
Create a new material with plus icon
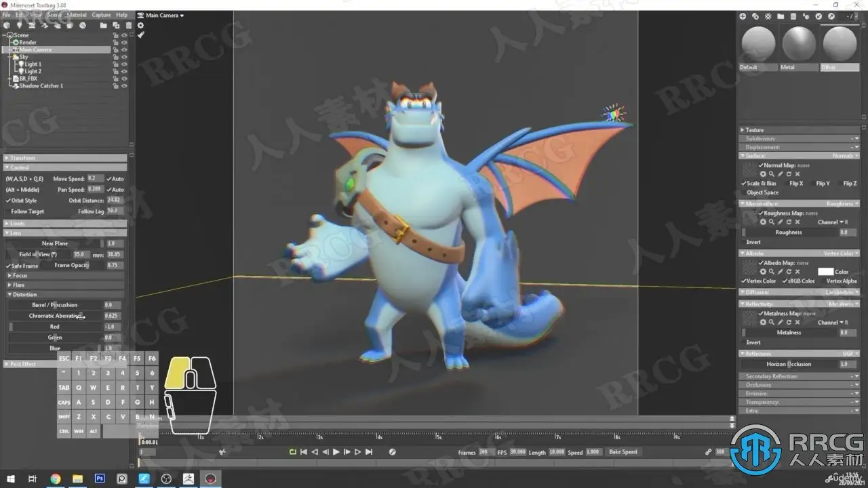click(743, 16)
